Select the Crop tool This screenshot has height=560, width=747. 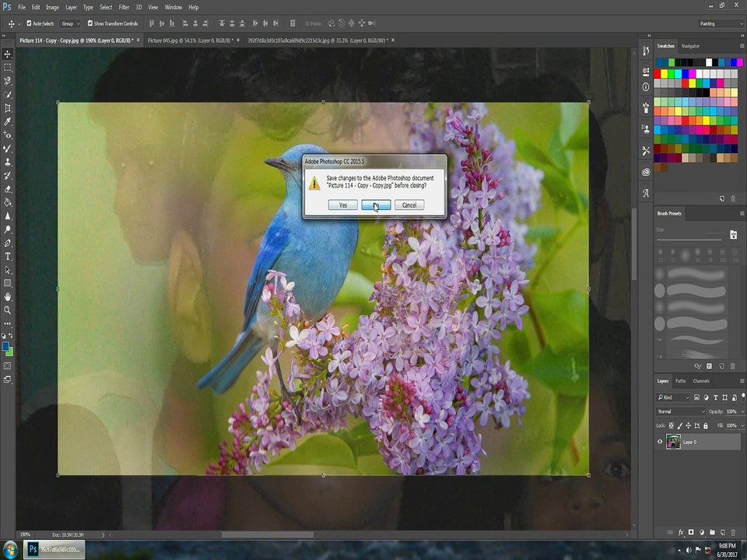pos(8,108)
